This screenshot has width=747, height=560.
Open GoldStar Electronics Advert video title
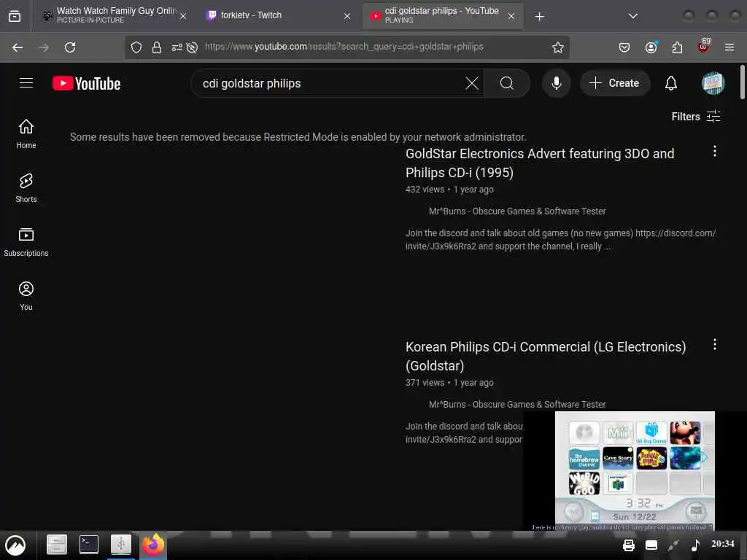[540, 163]
